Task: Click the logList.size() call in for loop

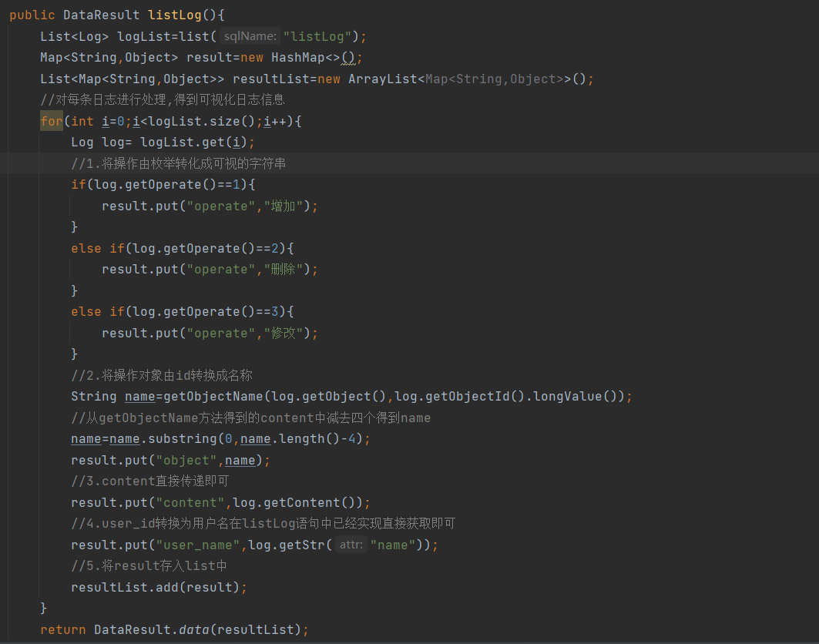Action: click(202, 121)
